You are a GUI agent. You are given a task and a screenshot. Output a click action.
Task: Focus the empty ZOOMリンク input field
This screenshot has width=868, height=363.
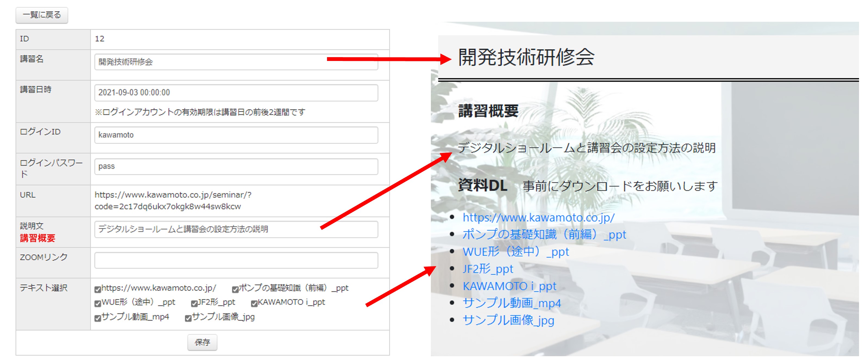[x=236, y=260]
